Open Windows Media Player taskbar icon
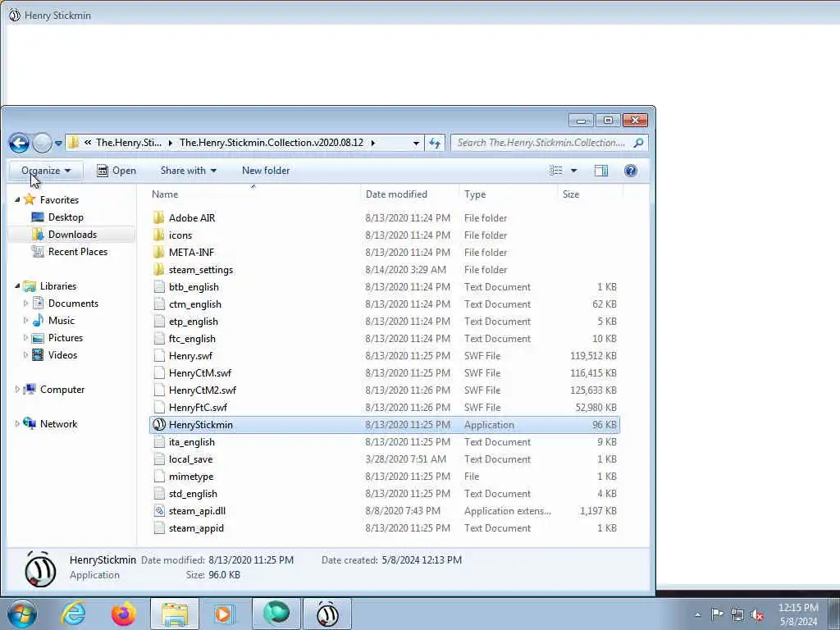The height and width of the screenshot is (630, 840). coord(225,614)
